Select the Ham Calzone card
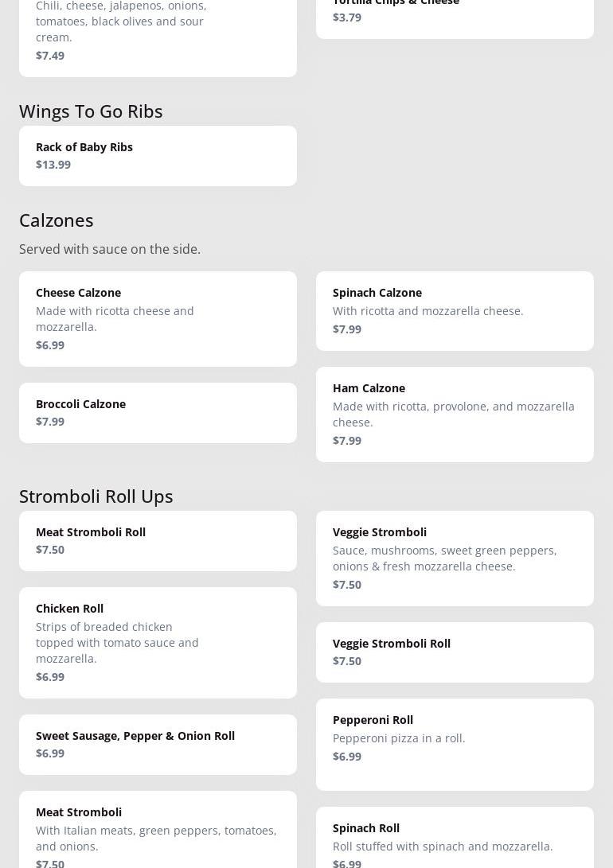This screenshot has width=613, height=868. pos(455,414)
